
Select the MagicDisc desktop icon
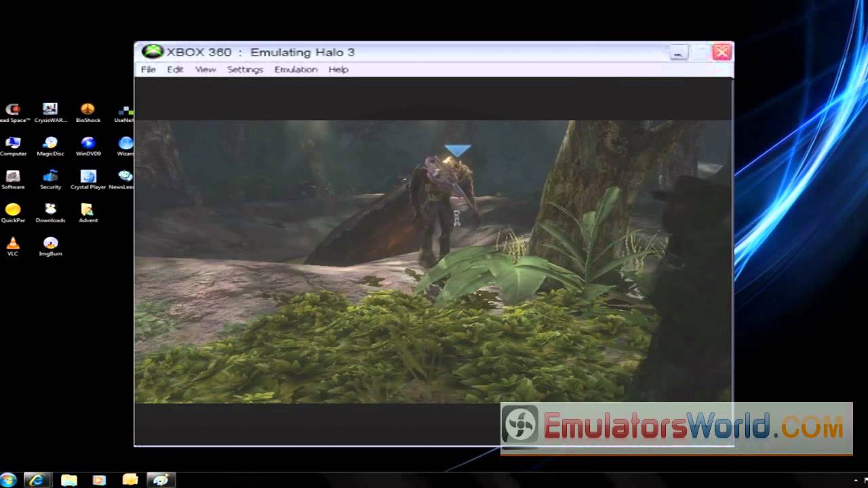click(x=50, y=146)
